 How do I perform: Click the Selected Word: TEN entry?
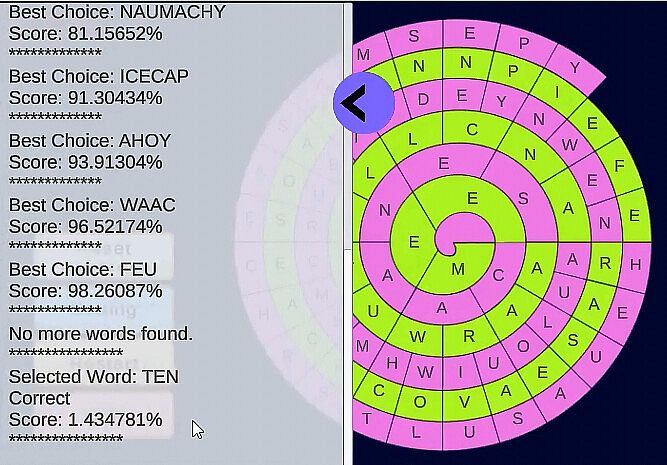pos(94,377)
